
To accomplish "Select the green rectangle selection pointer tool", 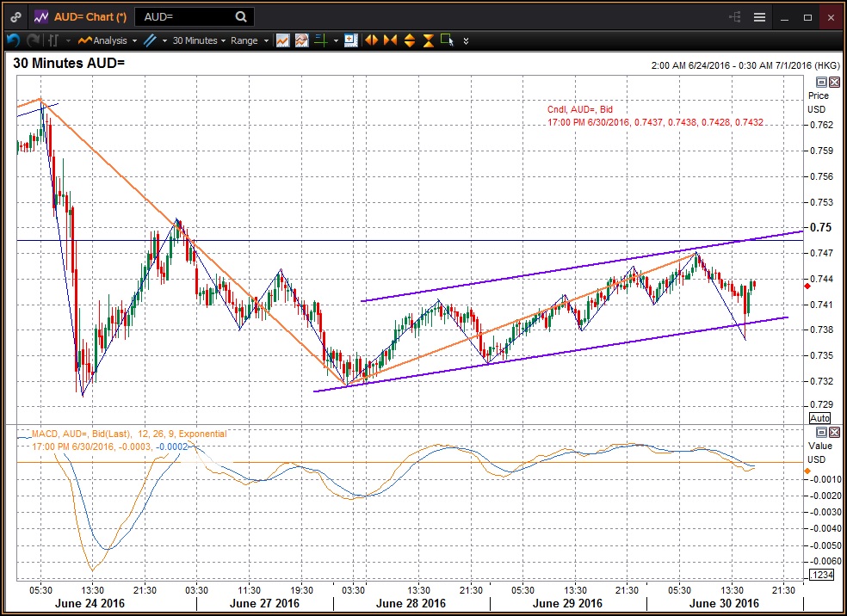I will point(448,40).
